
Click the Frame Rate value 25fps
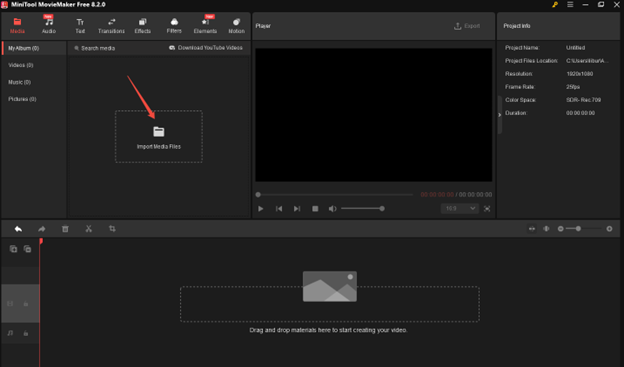[x=573, y=87]
